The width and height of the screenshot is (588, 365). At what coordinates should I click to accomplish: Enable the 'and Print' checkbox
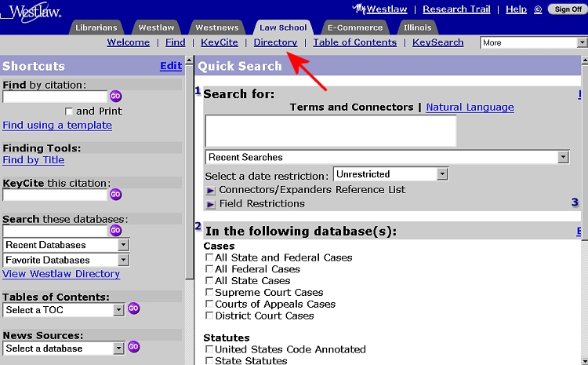point(69,111)
